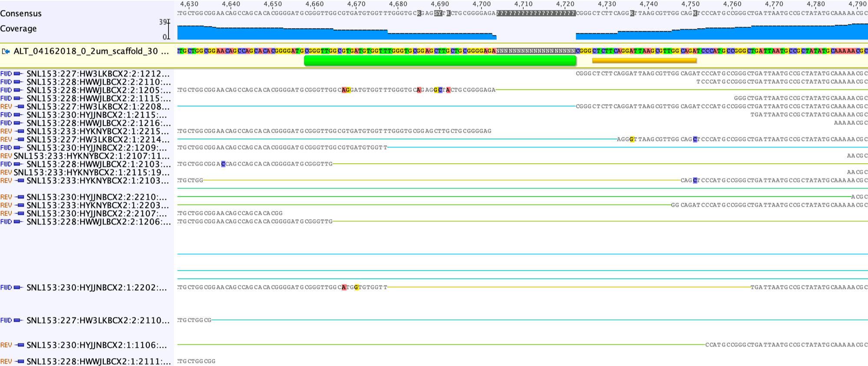Click FWD icon of SNL153:230:HYJJNBCX2:2:1209
The height and width of the screenshot is (366, 868).
click(19, 148)
